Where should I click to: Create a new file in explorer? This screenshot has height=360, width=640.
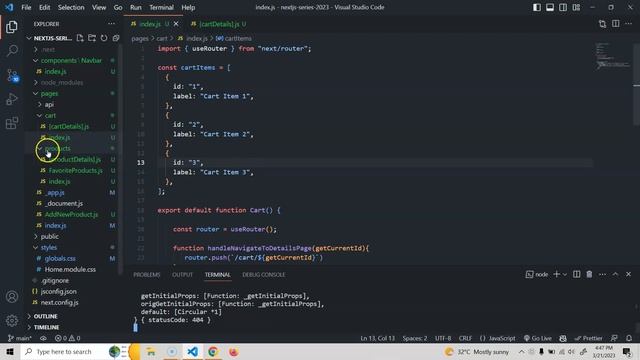pyautogui.click(x=80, y=38)
